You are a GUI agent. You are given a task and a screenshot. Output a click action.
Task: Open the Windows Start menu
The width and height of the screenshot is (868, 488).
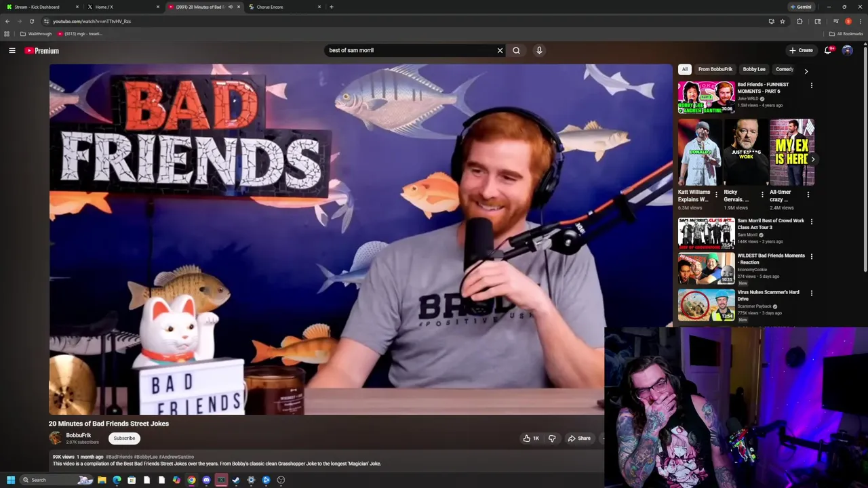[x=10, y=480]
